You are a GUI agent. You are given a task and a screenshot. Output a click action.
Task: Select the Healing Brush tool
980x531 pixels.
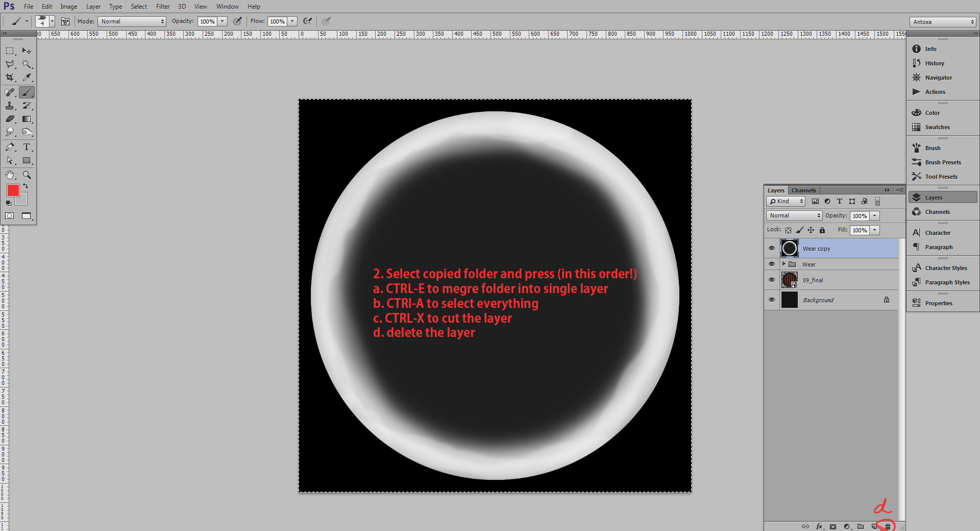[10, 92]
